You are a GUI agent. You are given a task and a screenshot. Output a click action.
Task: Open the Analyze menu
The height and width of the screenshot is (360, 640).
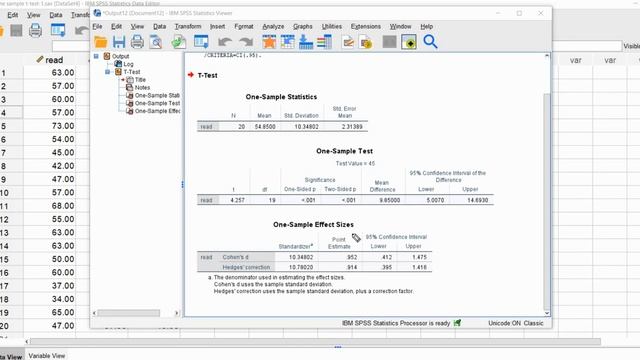click(273, 26)
